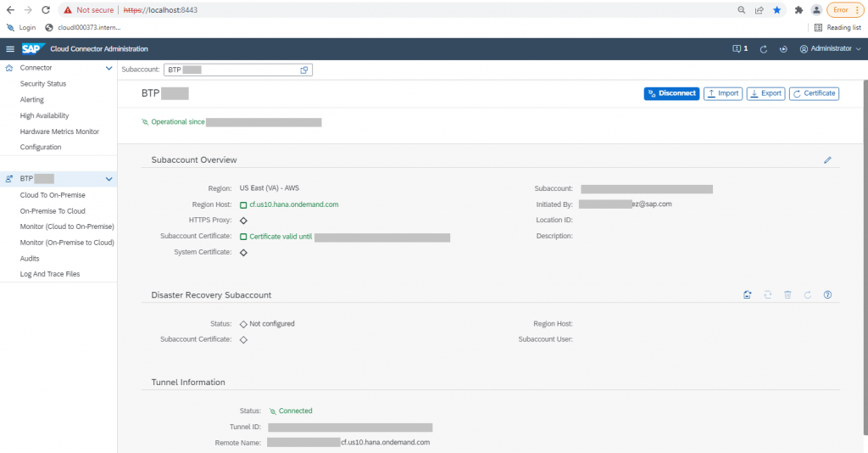
Task: Open the cloudl000373 bookmark
Action: (x=82, y=27)
